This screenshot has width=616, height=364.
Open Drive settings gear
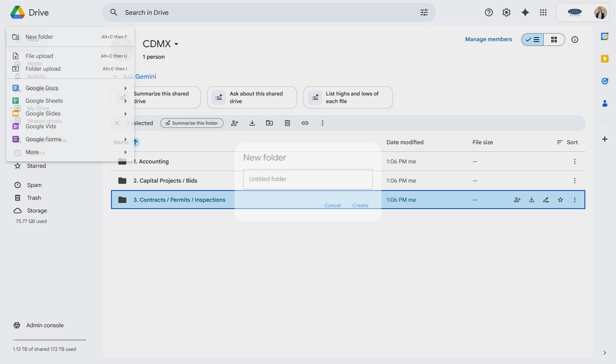coord(506,12)
